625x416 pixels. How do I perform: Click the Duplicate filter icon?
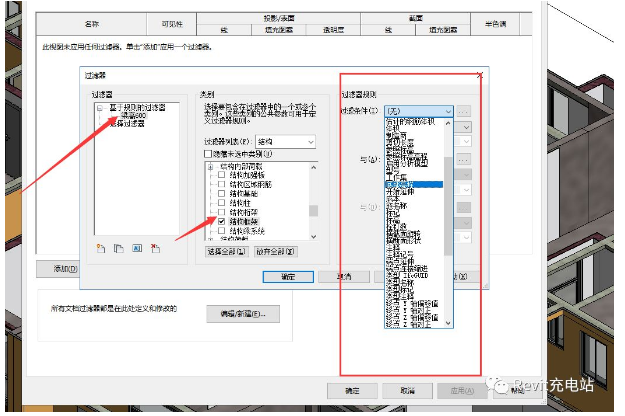tap(119, 249)
